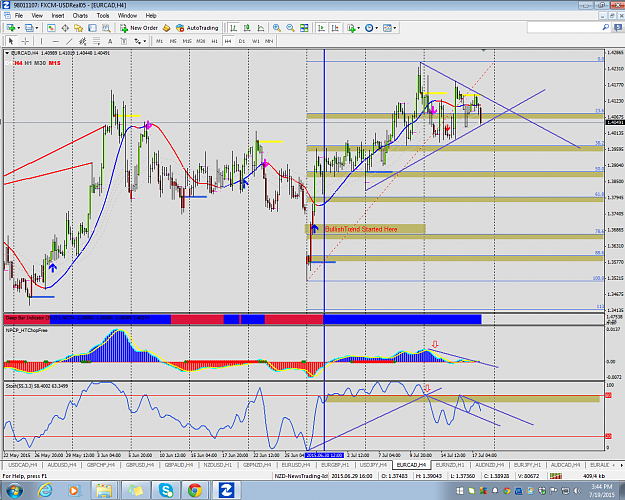Toggle the Market Watch window icon
Image resolution: width=625 pixels, height=500 pixels.
pos(51,28)
